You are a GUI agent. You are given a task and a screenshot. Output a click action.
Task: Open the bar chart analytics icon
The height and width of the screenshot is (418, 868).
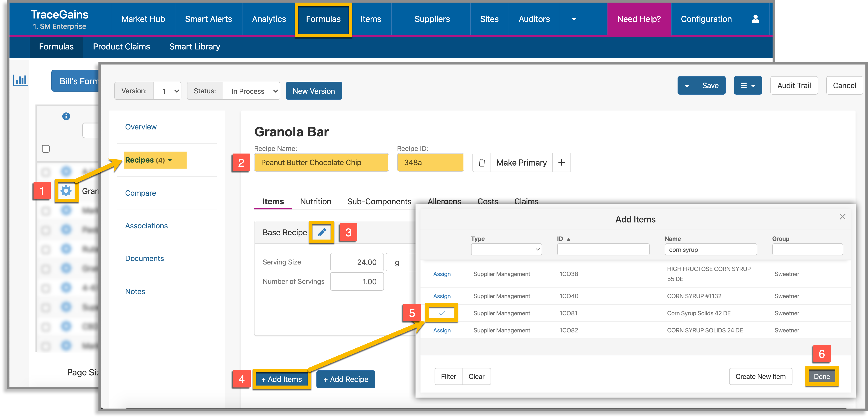[x=20, y=80]
